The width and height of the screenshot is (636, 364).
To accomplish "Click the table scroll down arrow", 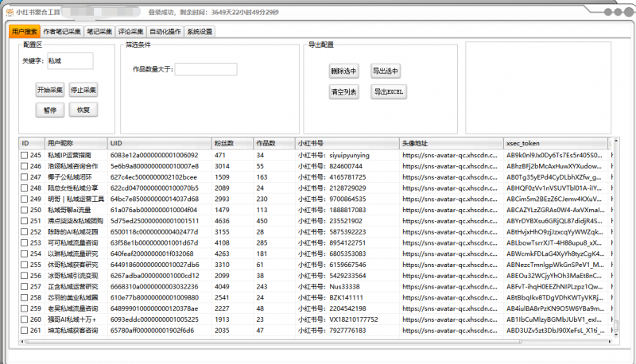I will point(616,335).
